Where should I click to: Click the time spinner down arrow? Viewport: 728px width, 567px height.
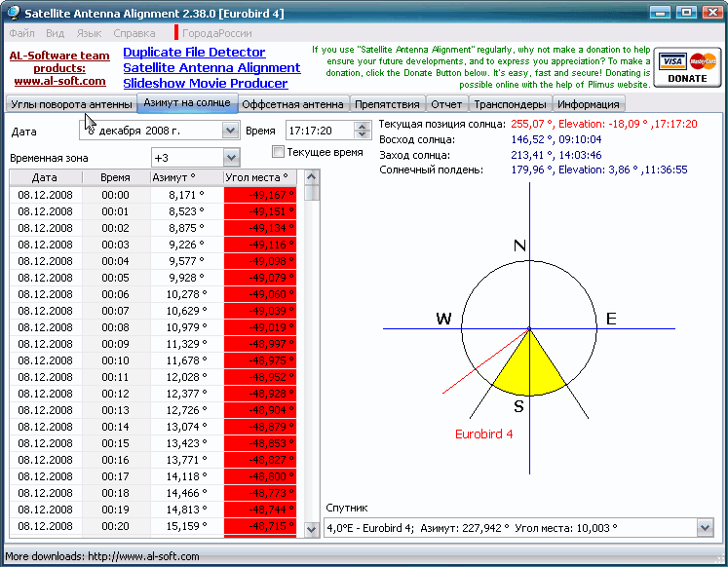click(x=362, y=134)
